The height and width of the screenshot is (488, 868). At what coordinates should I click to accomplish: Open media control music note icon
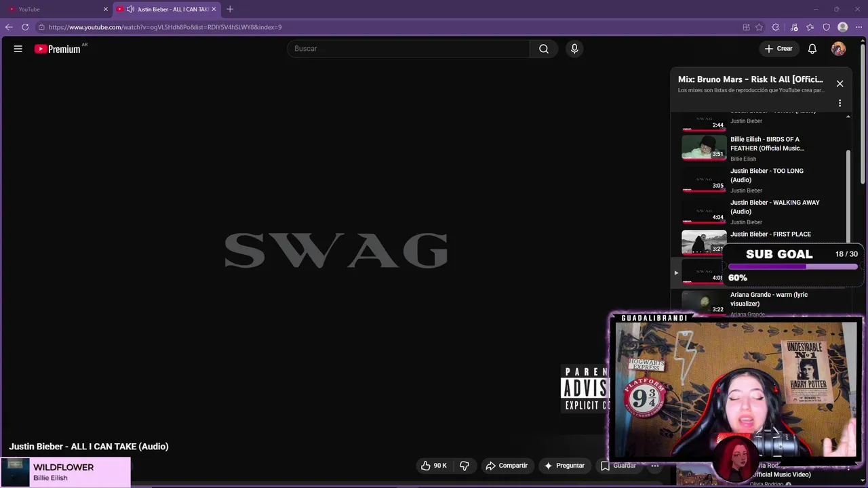point(794,27)
